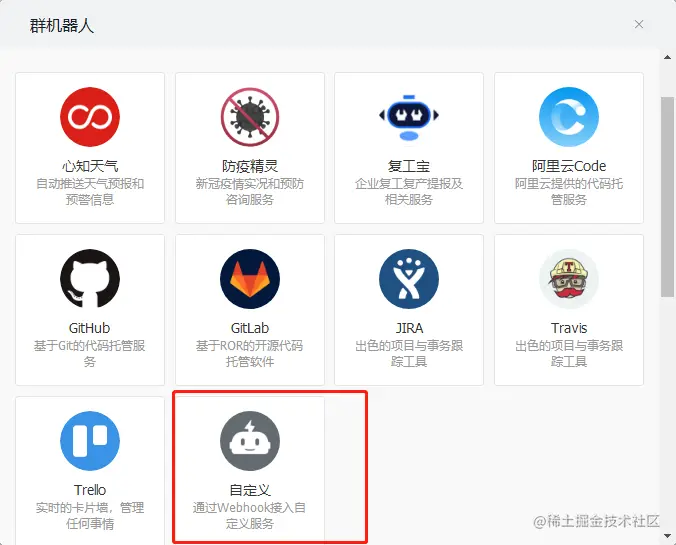676x545 pixels.
Task: Click the 心知天气 title text
Action: [90, 166]
